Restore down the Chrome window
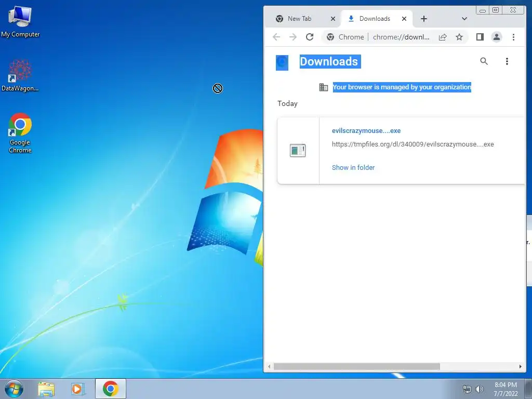Image resolution: width=532 pixels, height=399 pixels. click(495, 10)
